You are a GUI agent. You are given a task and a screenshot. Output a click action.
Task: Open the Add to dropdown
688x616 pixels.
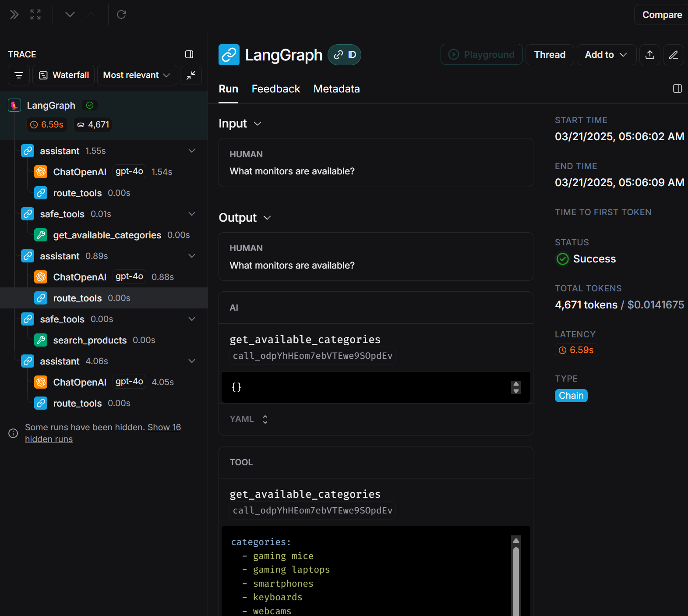pos(606,55)
